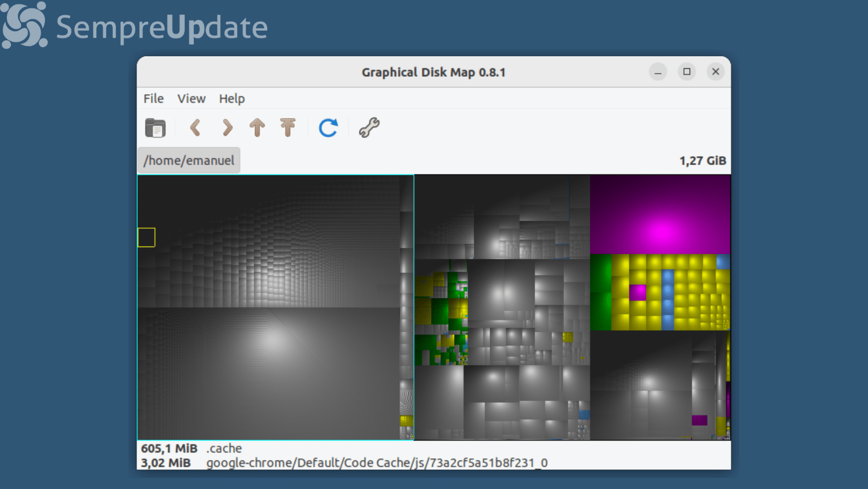Refresh the disk map with reload icon

pyautogui.click(x=328, y=128)
